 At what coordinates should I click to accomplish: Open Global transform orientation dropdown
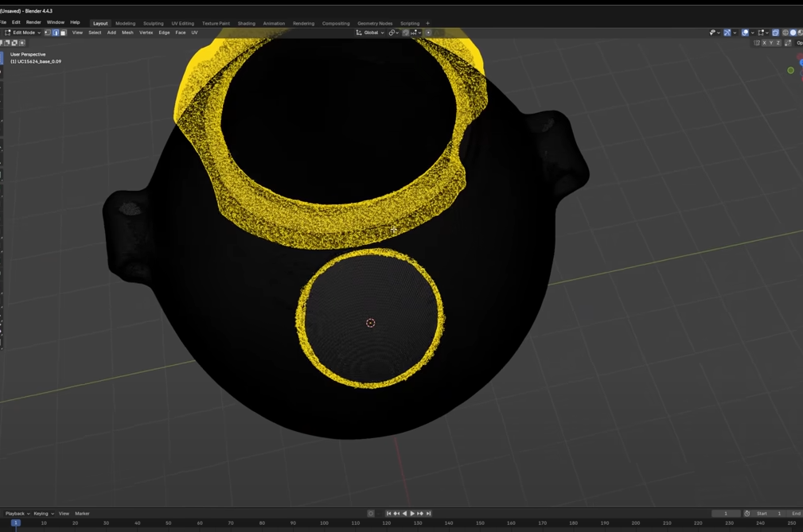click(371, 33)
